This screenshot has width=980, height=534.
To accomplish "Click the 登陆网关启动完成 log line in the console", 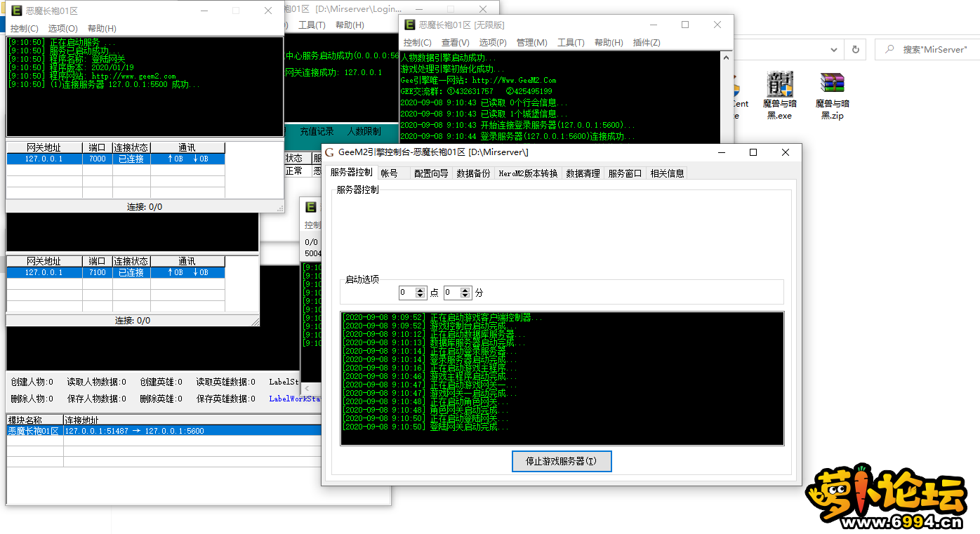I will (425, 427).
